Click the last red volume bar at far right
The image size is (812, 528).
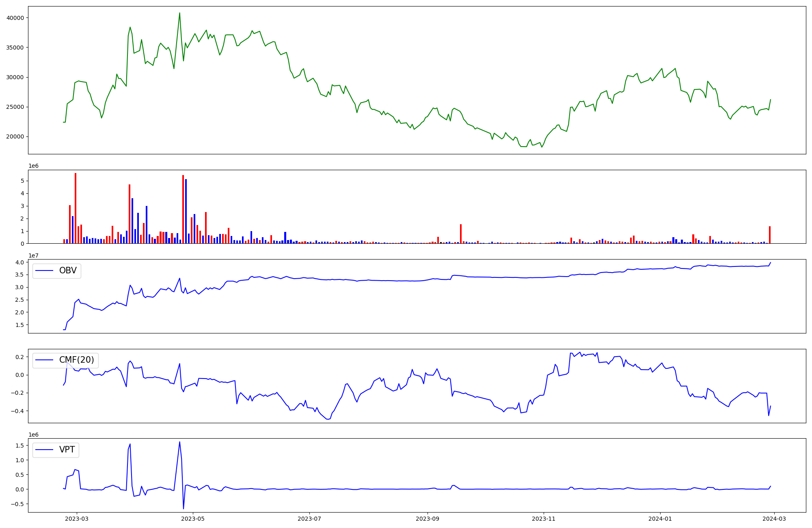click(x=770, y=235)
